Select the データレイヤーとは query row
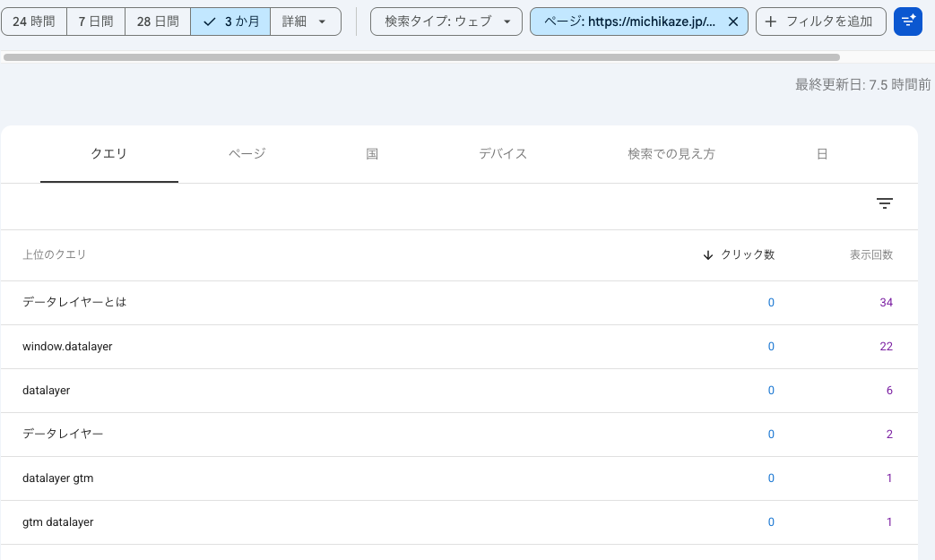The image size is (935, 560). (459, 303)
